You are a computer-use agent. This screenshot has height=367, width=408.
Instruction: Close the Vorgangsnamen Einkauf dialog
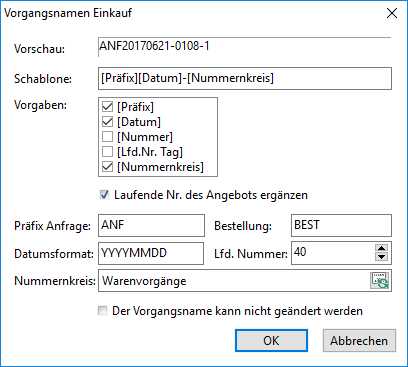pyautogui.click(x=392, y=13)
